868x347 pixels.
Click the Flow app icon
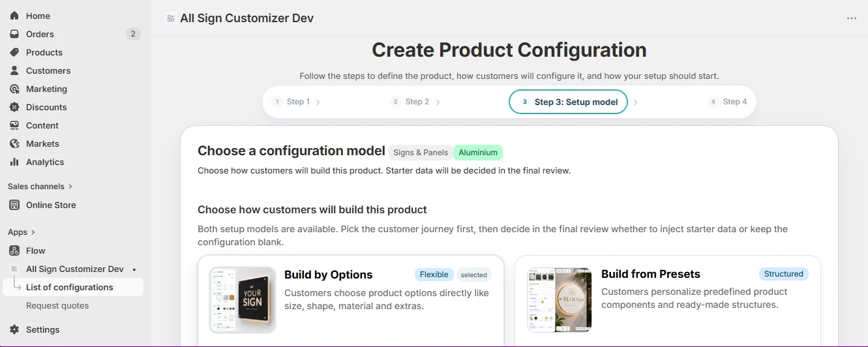[x=14, y=250]
